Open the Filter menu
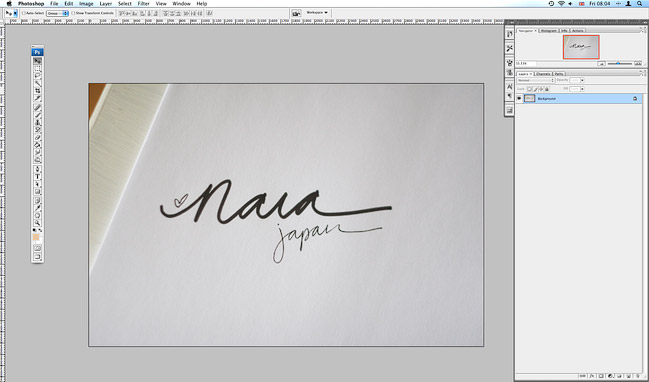649x382 pixels. coord(144,3)
